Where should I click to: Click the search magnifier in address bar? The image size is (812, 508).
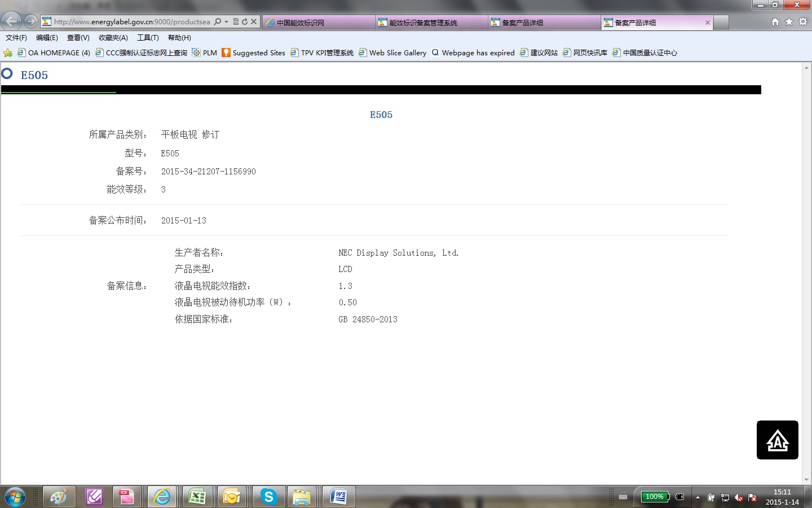[x=218, y=21]
